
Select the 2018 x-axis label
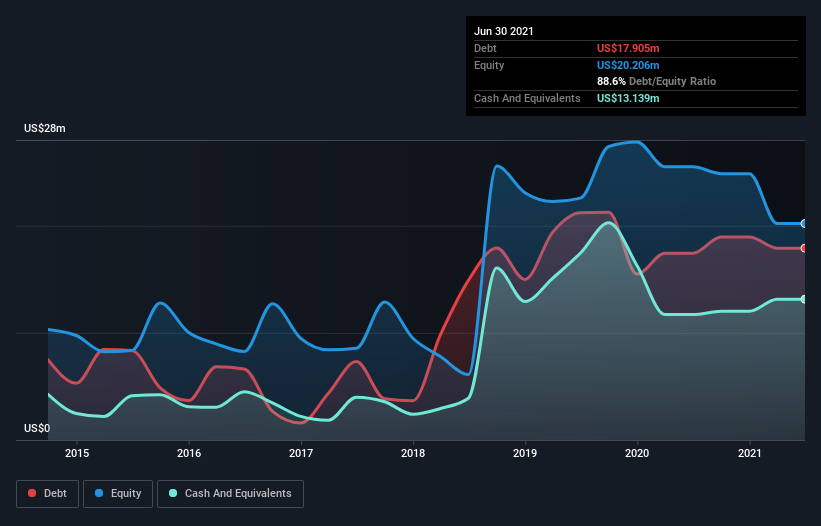tap(413, 453)
